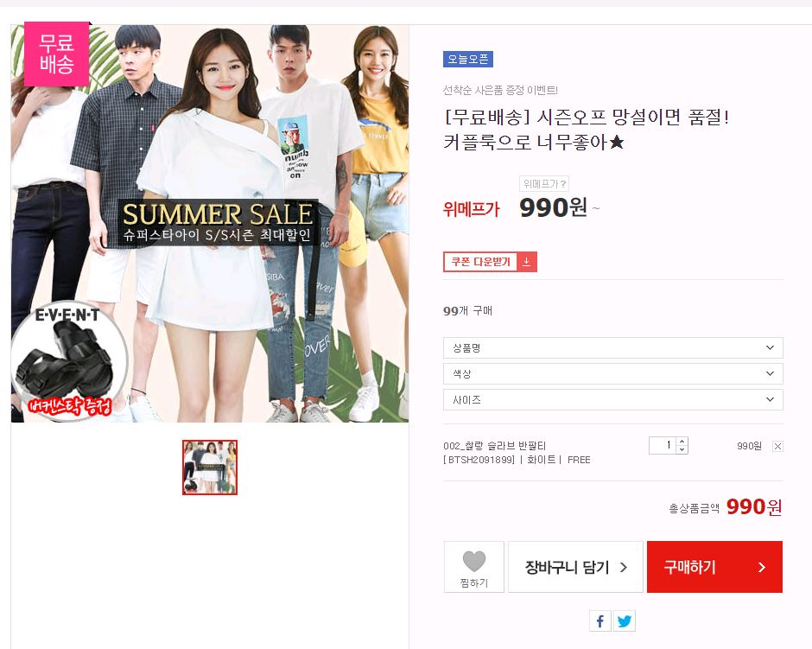This screenshot has height=649, width=812.
Task: Increase quantity with the up stepper arrow
Action: click(682, 442)
